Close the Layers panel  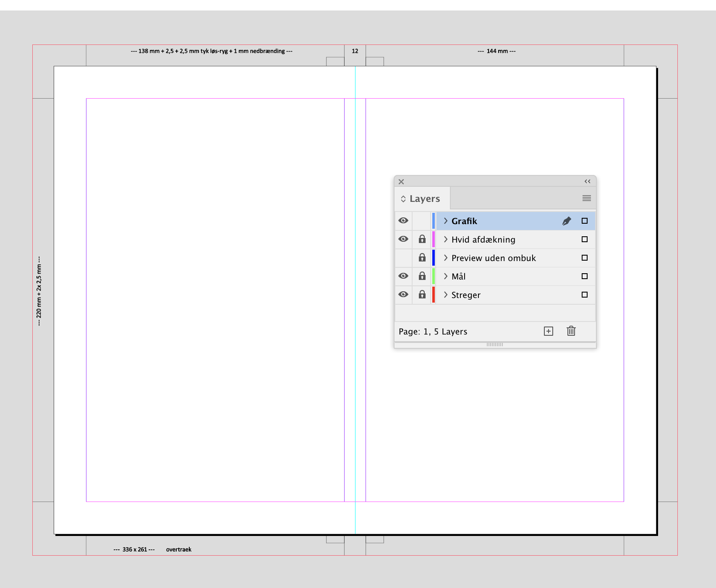(x=401, y=182)
